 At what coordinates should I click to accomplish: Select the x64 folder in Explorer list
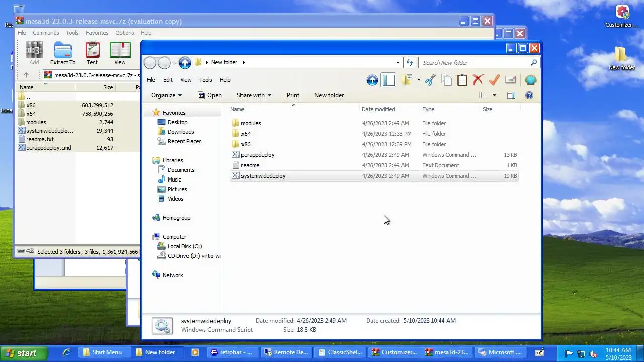(374, 134)
